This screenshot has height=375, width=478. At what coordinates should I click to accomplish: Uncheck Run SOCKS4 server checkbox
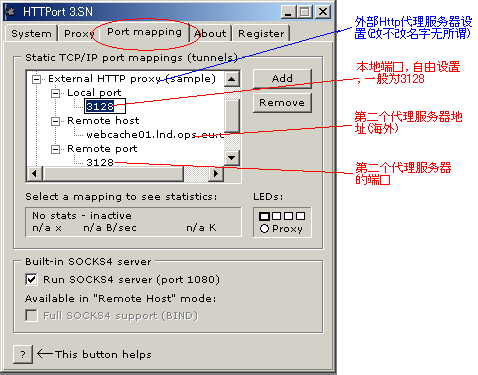click(31, 279)
